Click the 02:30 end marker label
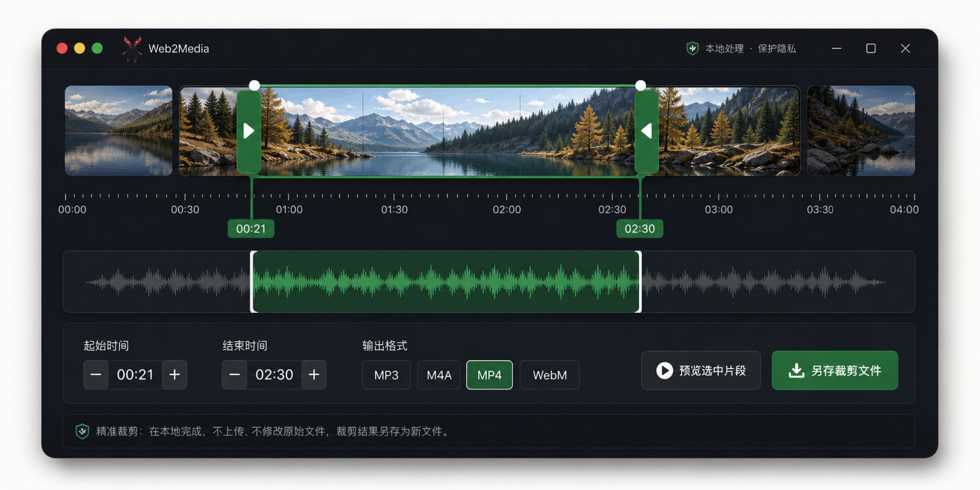The height and width of the screenshot is (490, 980). coord(640,228)
